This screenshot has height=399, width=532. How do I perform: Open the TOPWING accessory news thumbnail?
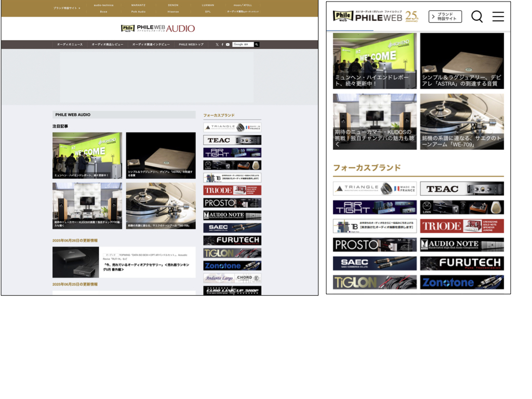click(76, 262)
